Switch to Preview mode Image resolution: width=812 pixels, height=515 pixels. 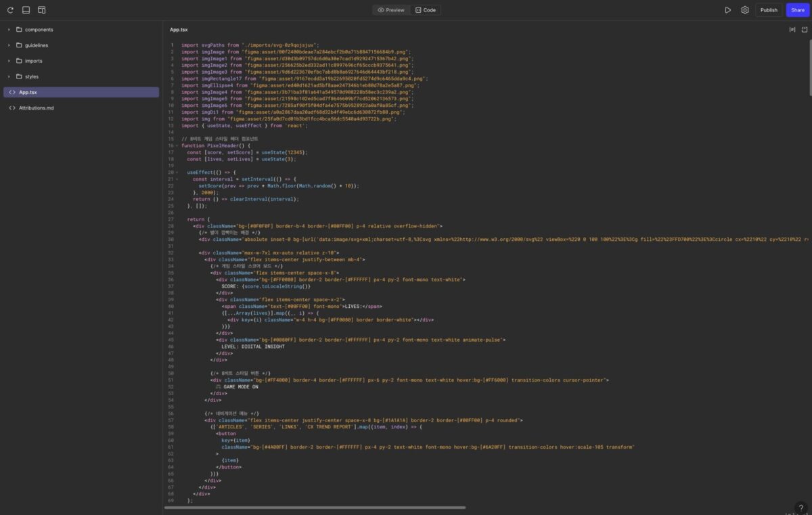(391, 10)
